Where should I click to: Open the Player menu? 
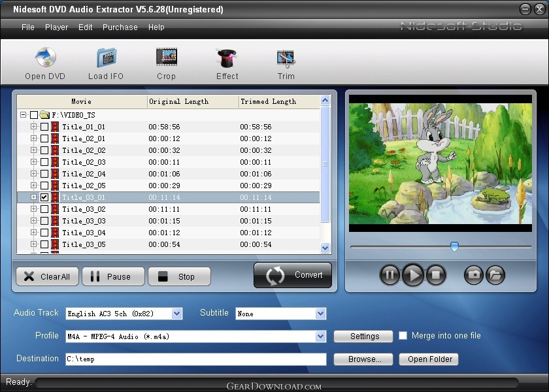(x=56, y=27)
